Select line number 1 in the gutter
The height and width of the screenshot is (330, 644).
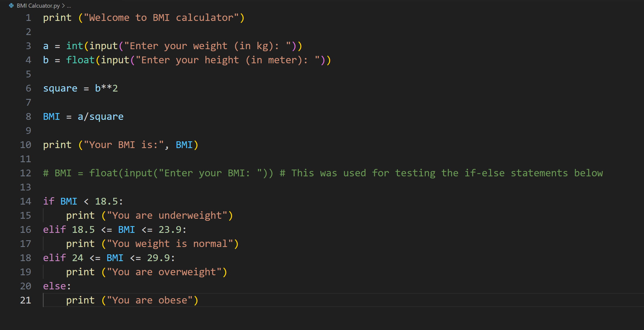[x=28, y=18]
